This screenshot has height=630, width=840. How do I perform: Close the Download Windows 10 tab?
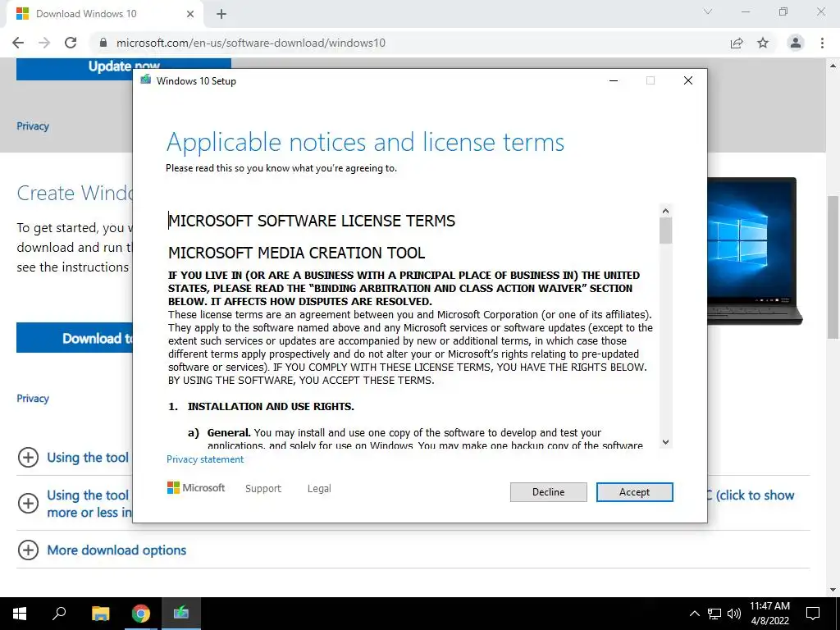point(190,14)
